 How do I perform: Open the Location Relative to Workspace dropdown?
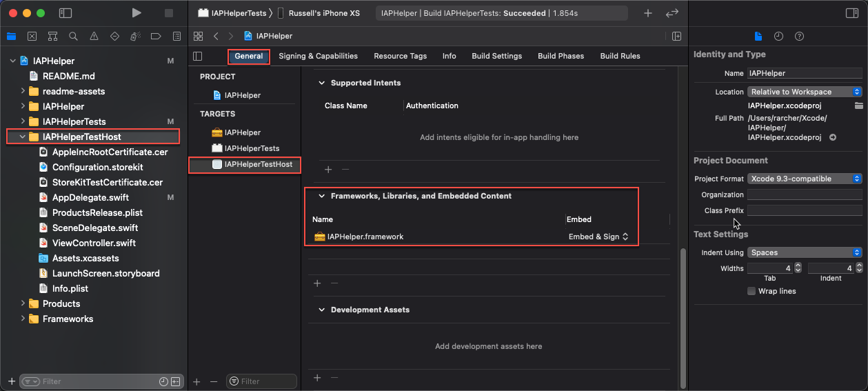[805, 92]
